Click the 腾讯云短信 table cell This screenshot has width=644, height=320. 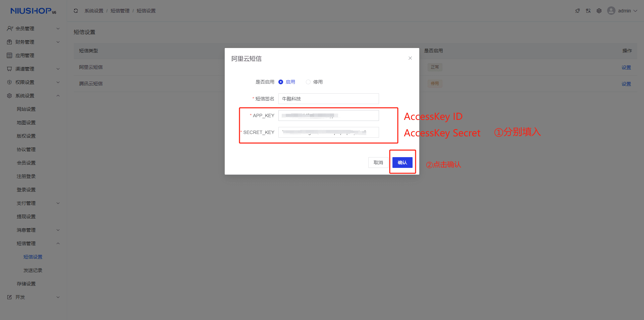pos(91,84)
